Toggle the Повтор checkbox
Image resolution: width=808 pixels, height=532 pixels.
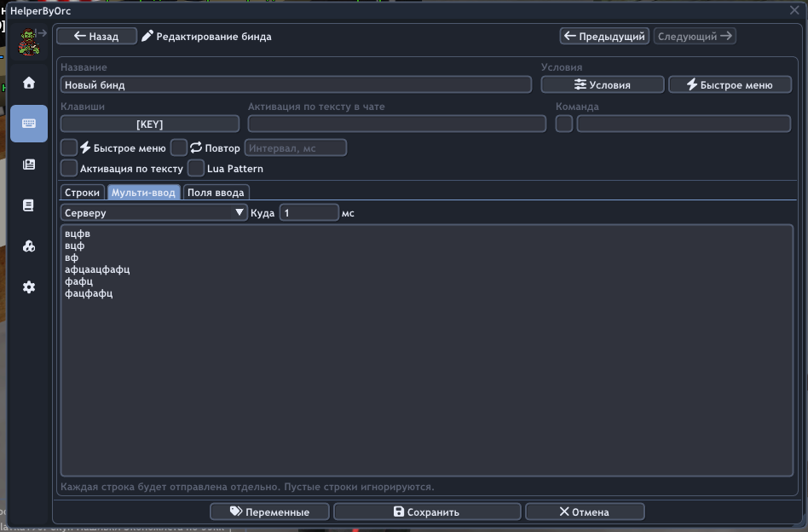[x=178, y=147]
